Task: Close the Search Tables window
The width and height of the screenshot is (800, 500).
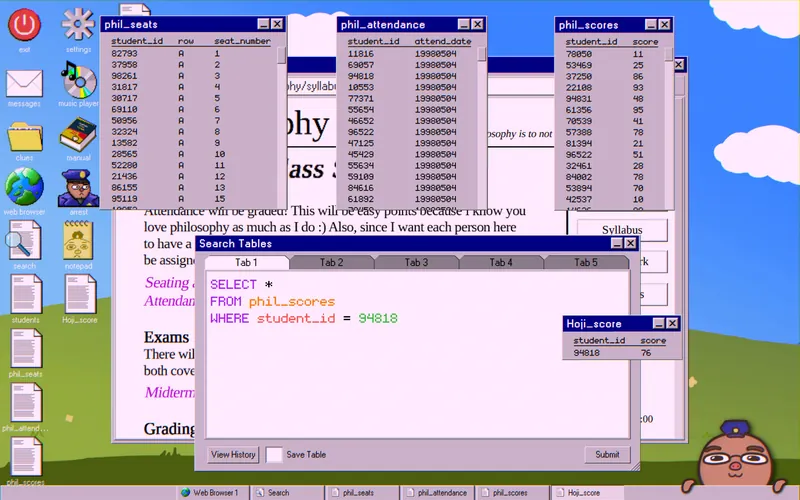Action: 631,243
